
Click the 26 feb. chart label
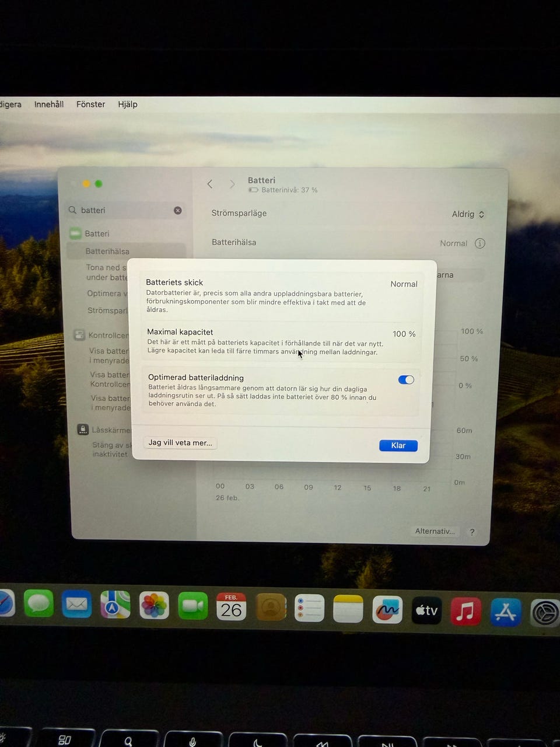(228, 498)
